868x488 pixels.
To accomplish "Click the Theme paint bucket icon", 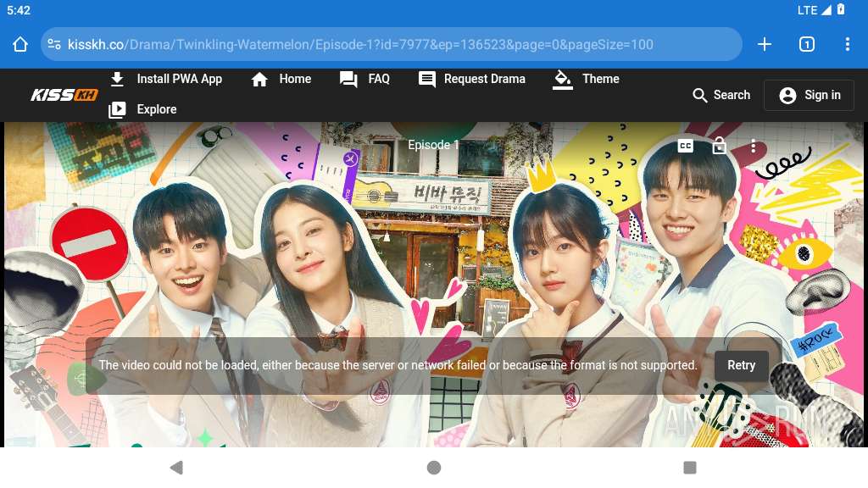I will click(x=563, y=80).
